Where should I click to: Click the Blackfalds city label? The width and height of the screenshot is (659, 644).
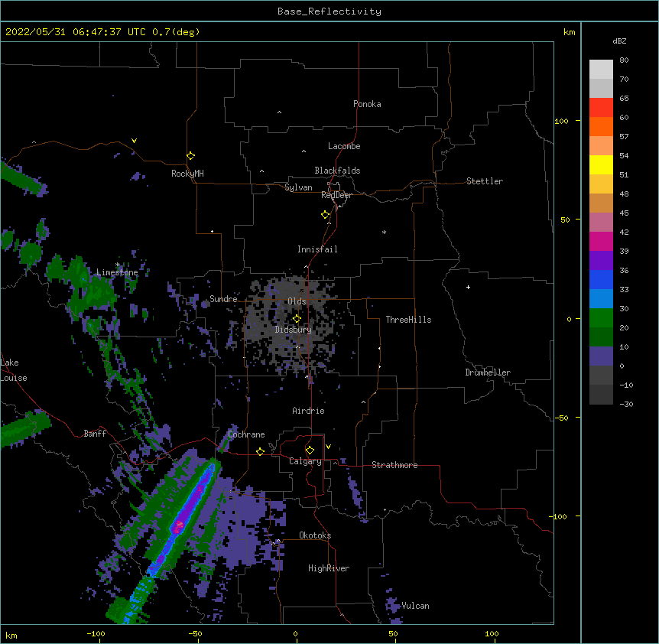point(337,171)
